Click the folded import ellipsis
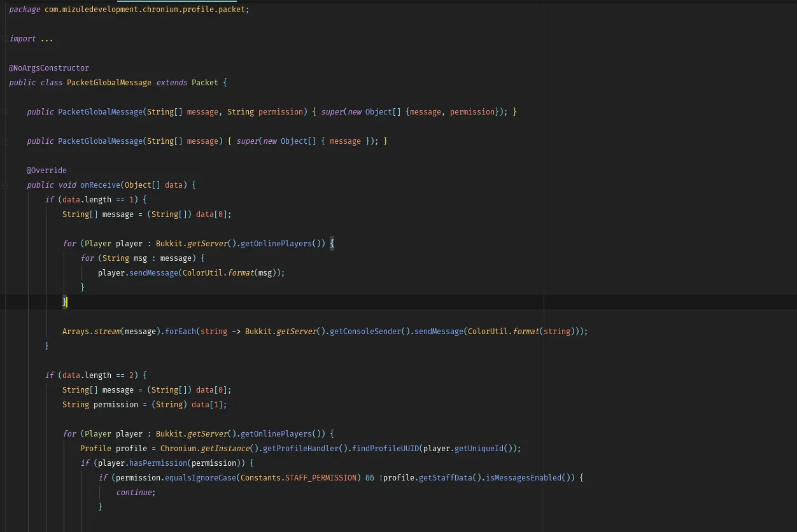797x532 pixels. tap(46, 39)
